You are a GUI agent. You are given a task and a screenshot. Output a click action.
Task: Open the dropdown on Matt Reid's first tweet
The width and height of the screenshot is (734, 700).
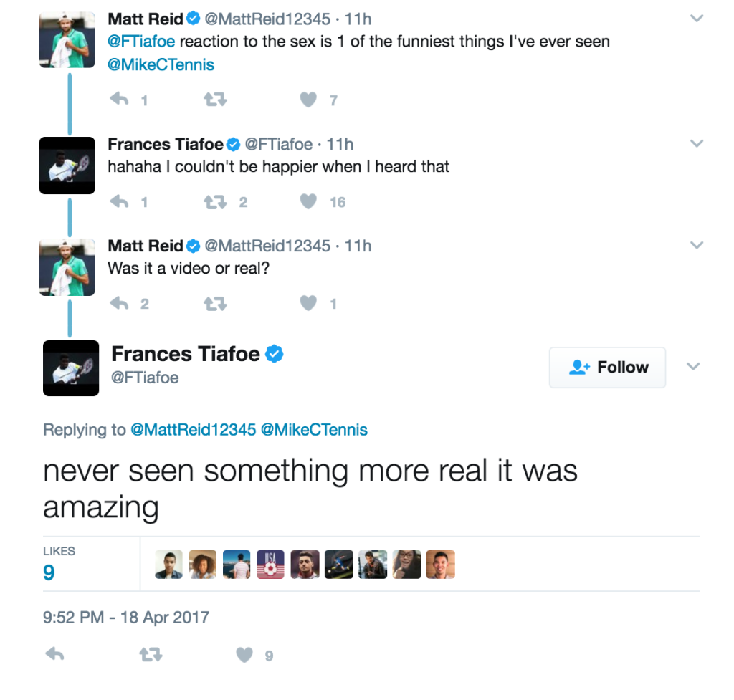(696, 18)
